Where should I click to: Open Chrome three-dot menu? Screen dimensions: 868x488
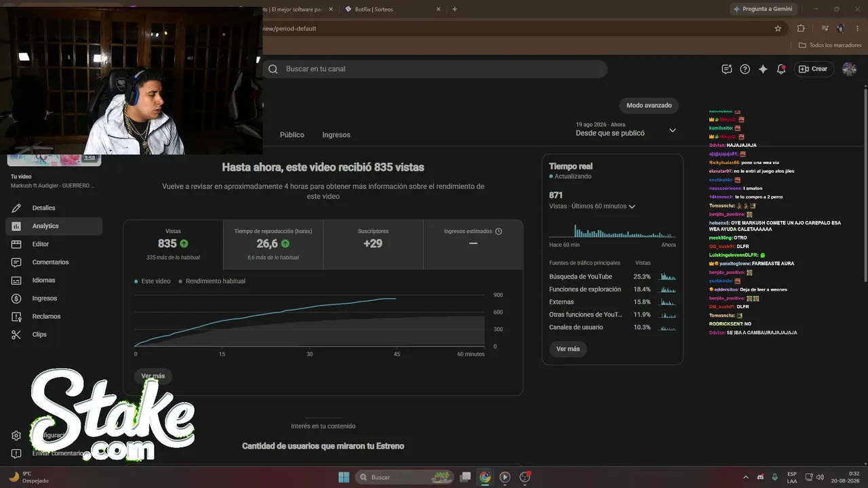858,28
